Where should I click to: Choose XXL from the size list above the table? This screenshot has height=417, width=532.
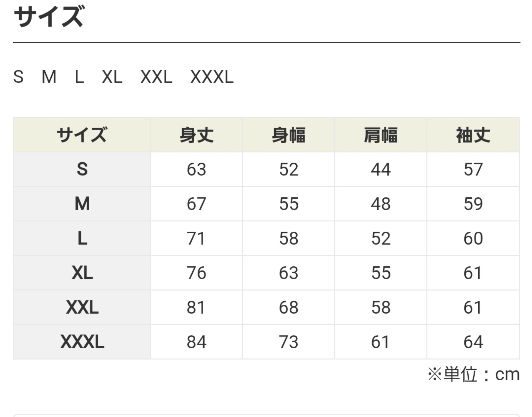(156, 77)
